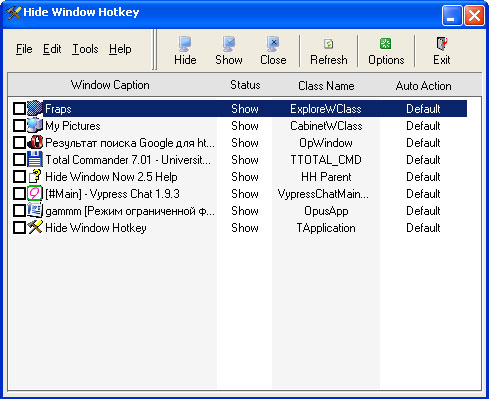This screenshot has width=489, height=399.
Task: Click the Total Commander floppy icon
Action: tap(35, 159)
